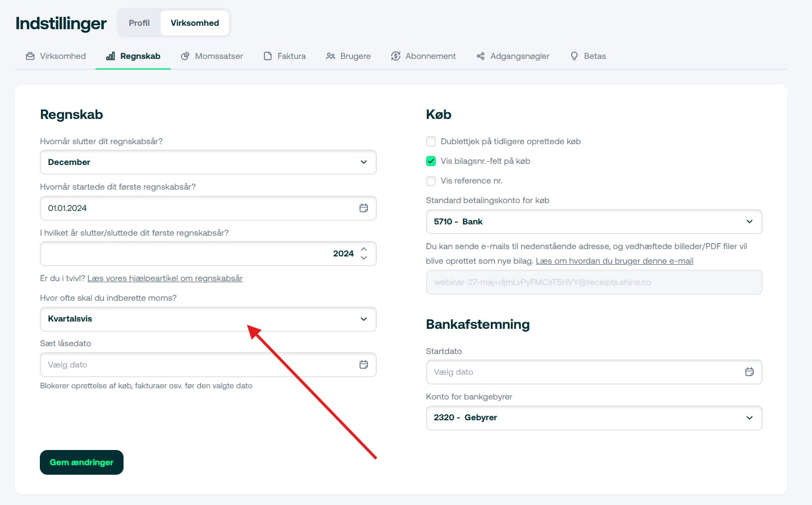812x505 pixels.
Task: Enable Dublettjek på tidligere oprettede køb
Action: click(x=431, y=141)
